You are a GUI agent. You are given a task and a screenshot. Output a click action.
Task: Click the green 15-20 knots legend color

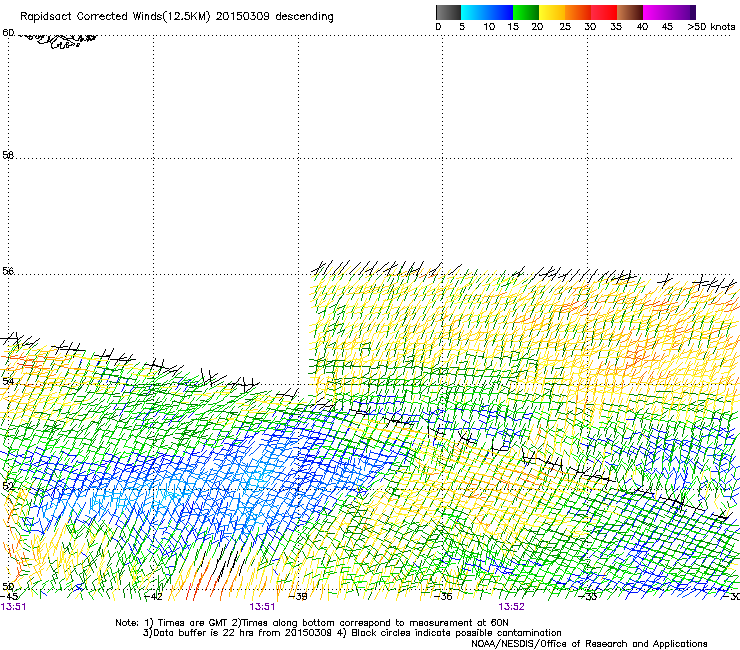point(526,12)
